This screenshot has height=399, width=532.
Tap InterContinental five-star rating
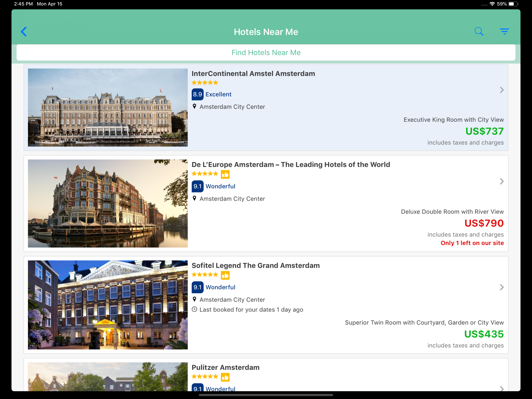205,83
